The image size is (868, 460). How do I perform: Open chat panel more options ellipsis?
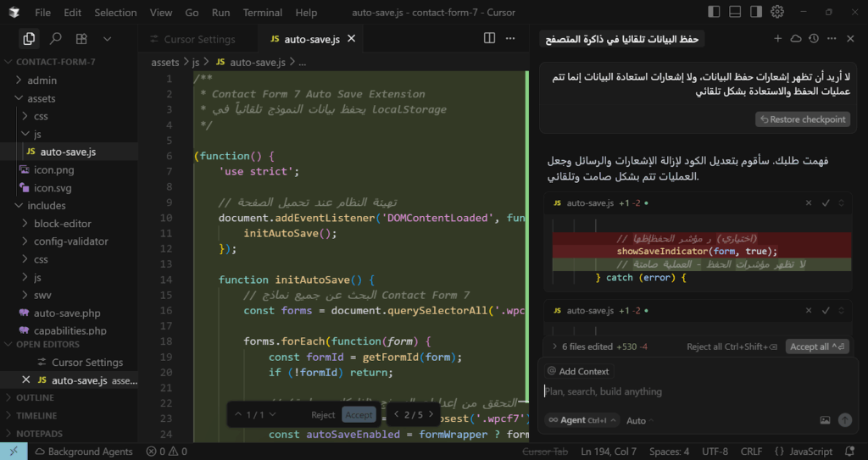point(832,39)
